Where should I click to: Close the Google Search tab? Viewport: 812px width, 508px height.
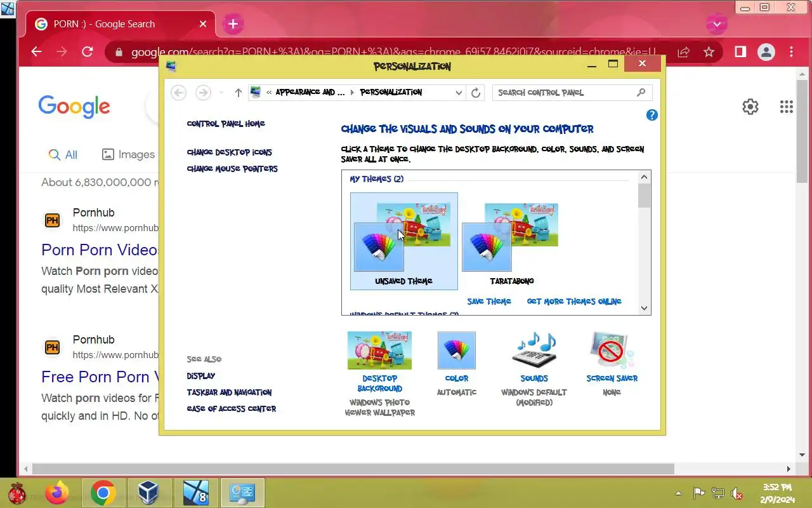[x=203, y=24]
